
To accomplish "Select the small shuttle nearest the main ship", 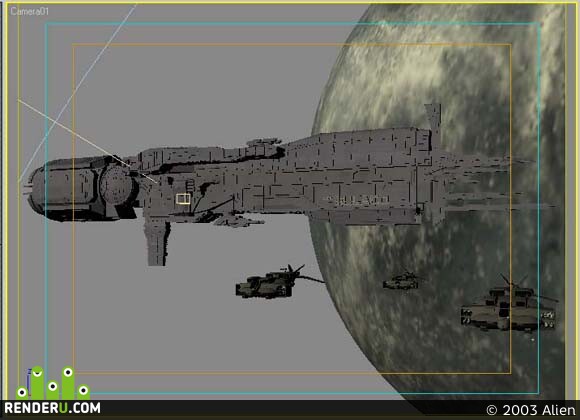I will tap(270, 283).
